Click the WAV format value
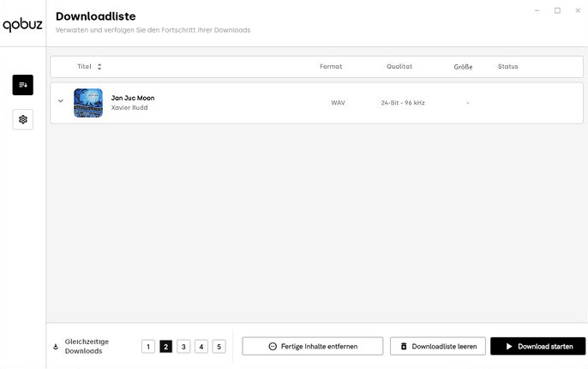The height and width of the screenshot is (369, 588). coord(338,103)
